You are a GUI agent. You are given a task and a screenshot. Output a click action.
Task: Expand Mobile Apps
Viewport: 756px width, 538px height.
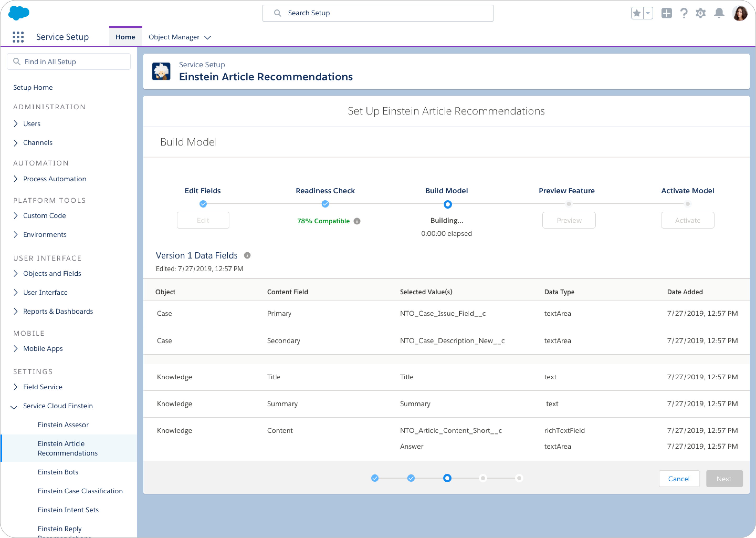(15, 349)
